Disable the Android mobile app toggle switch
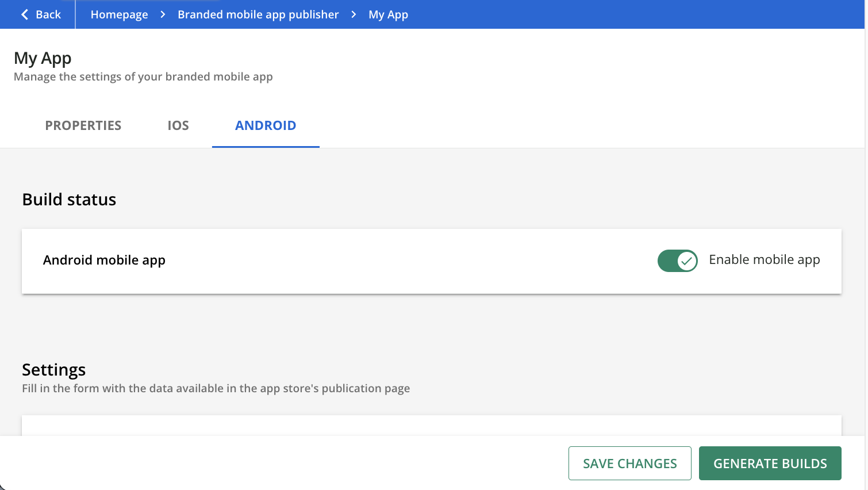The height and width of the screenshot is (490, 868). click(x=677, y=261)
